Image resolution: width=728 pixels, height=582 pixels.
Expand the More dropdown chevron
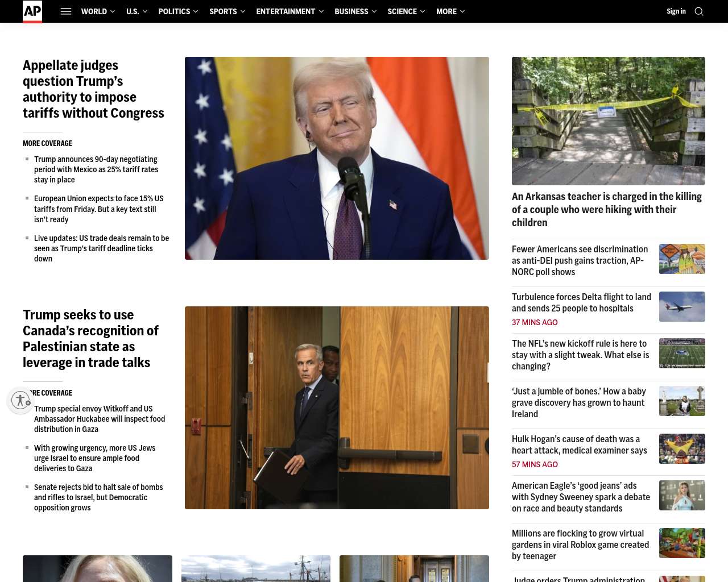tap(462, 11)
